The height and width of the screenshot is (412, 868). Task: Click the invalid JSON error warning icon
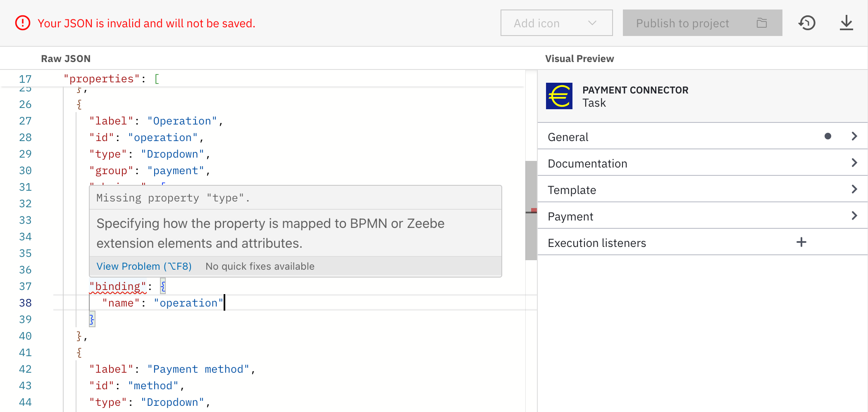23,23
